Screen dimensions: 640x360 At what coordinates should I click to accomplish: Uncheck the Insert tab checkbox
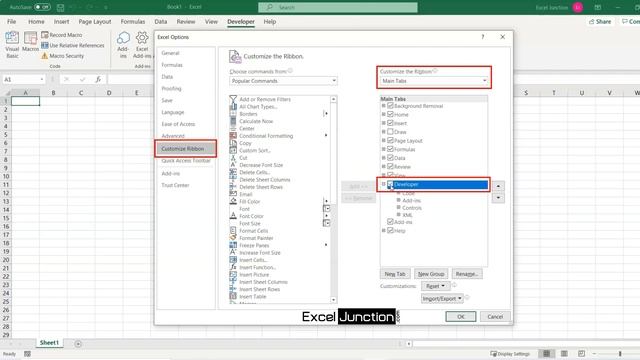[390, 123]
